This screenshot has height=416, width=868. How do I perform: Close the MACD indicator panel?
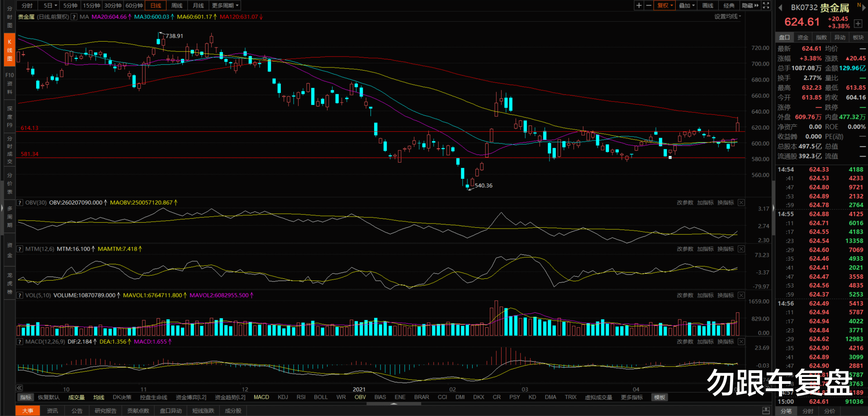click(741, 342)
